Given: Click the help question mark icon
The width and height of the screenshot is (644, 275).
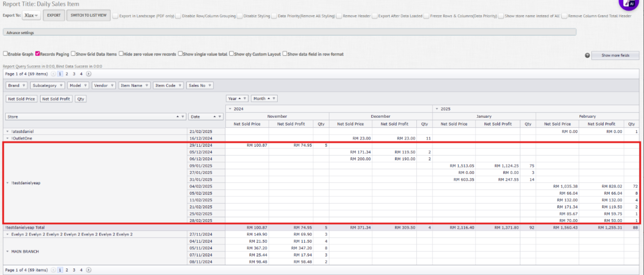Looking at the screenshot, I should pyautogui.click(x=587, y=56).
